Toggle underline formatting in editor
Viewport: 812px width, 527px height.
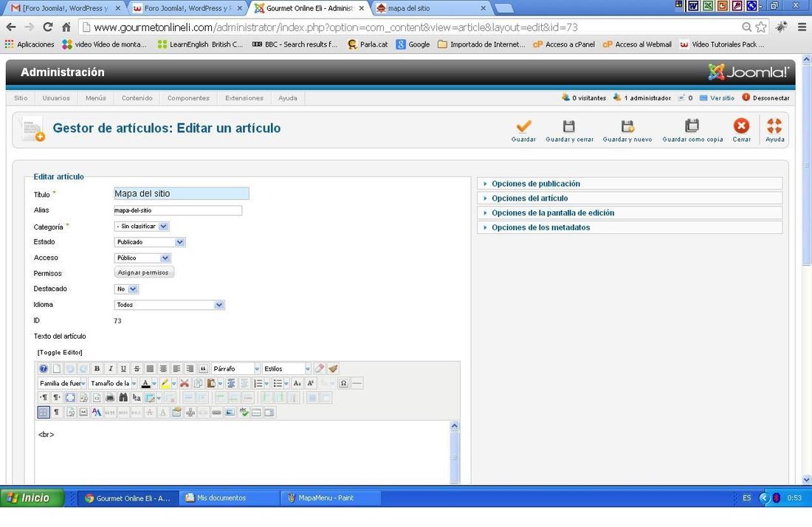(123, 368)
